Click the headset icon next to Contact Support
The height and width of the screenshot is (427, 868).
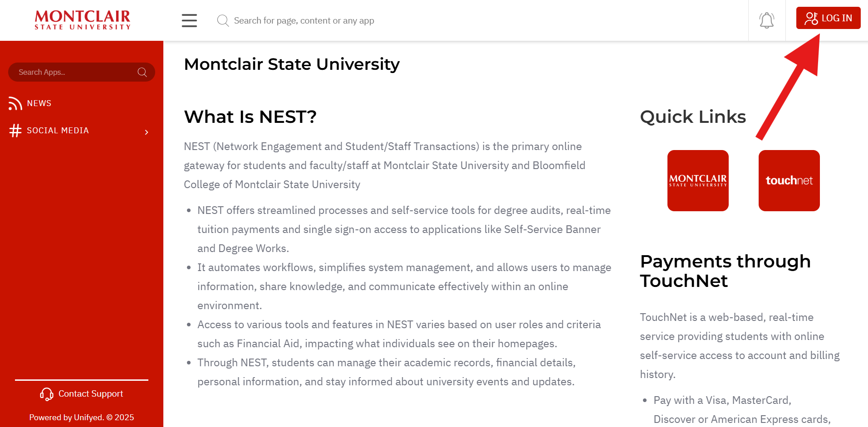coord(47,394)
